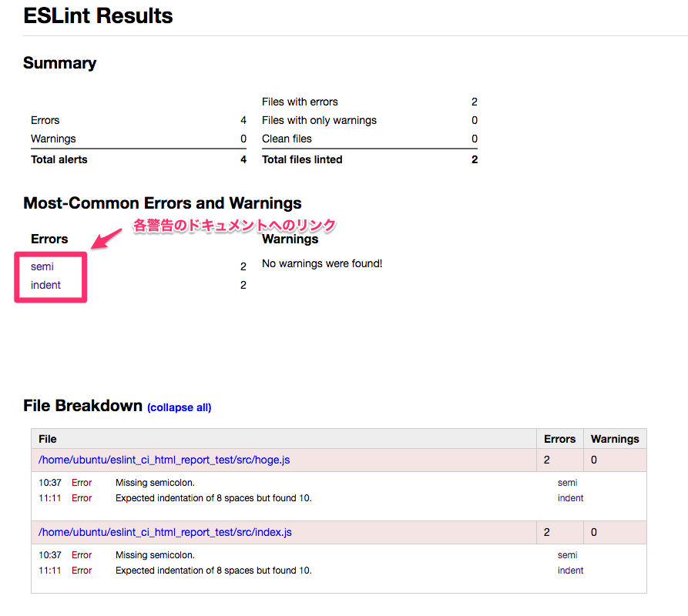Click the Clean files label
This screenshot has width=688, height=616.
(x=287, y=139)
